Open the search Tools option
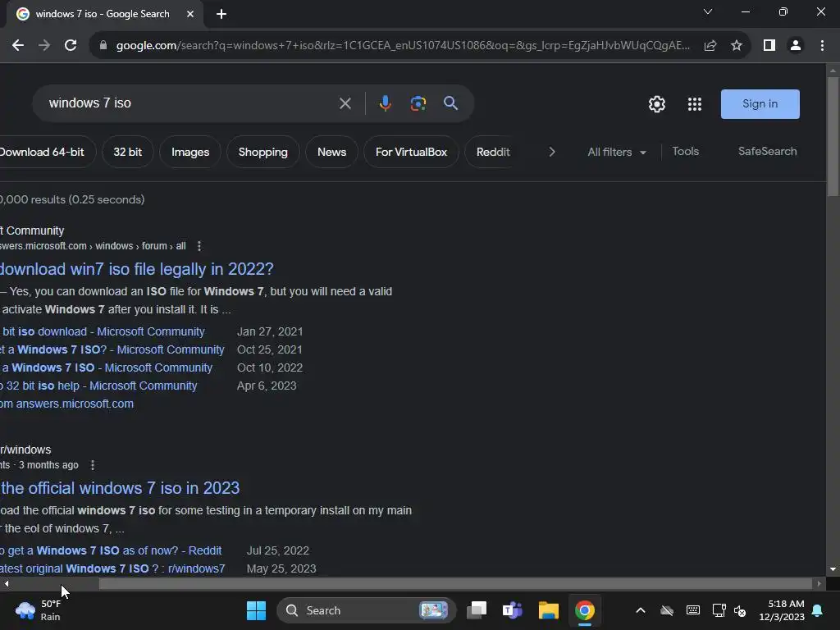 pyautogui.click(x=685, y=152)
